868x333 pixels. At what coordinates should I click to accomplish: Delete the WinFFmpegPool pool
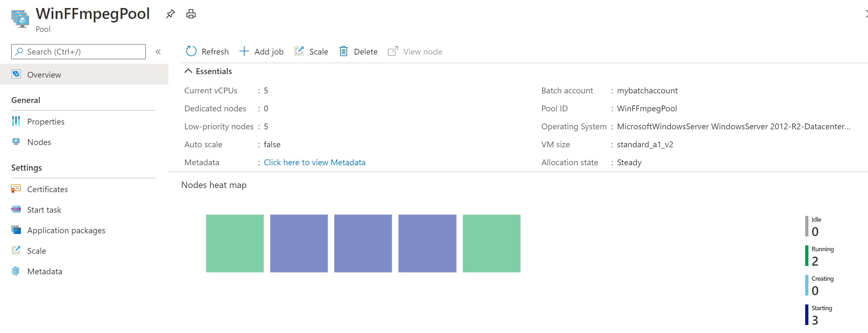click(x=358, y=51)
